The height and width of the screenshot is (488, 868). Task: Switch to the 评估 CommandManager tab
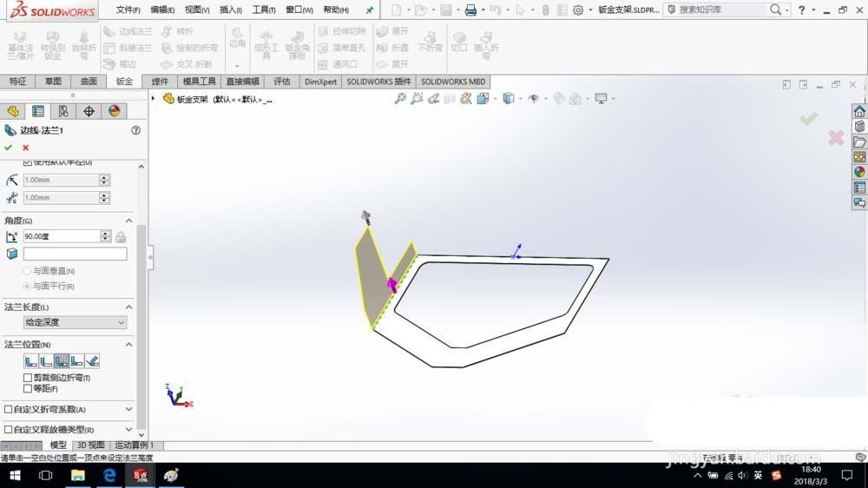point(282,82)
